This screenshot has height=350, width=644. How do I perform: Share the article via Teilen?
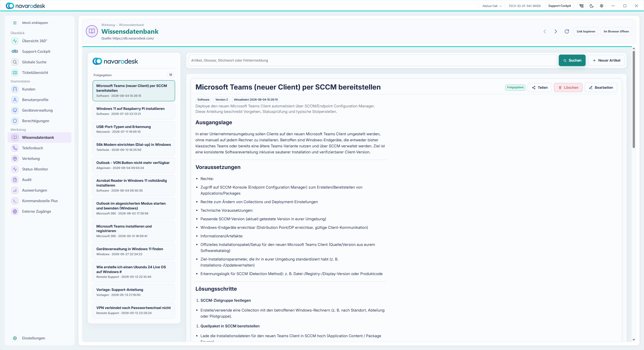540,87
